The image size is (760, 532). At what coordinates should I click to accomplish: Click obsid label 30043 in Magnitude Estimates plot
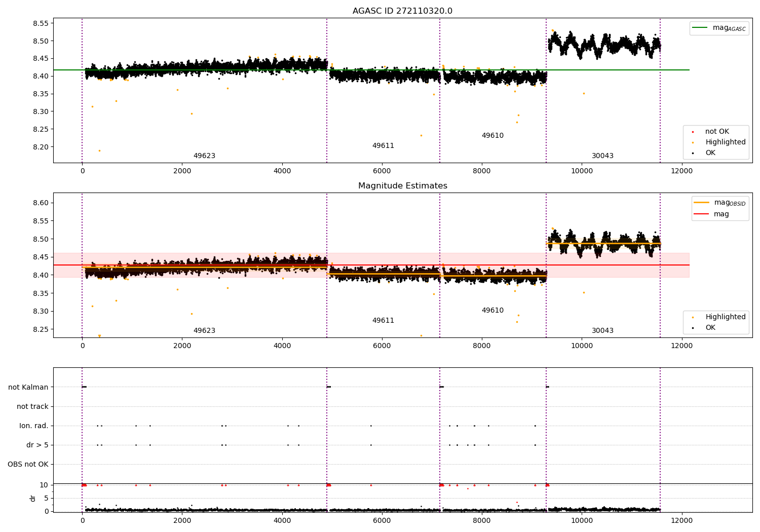click(602, 331)
